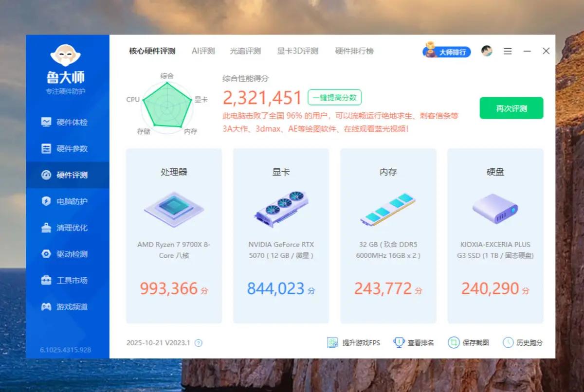Viewport: 584px width, 392px height.
Task: Open the hamburger main menu
Action: [x=508, y=51]
